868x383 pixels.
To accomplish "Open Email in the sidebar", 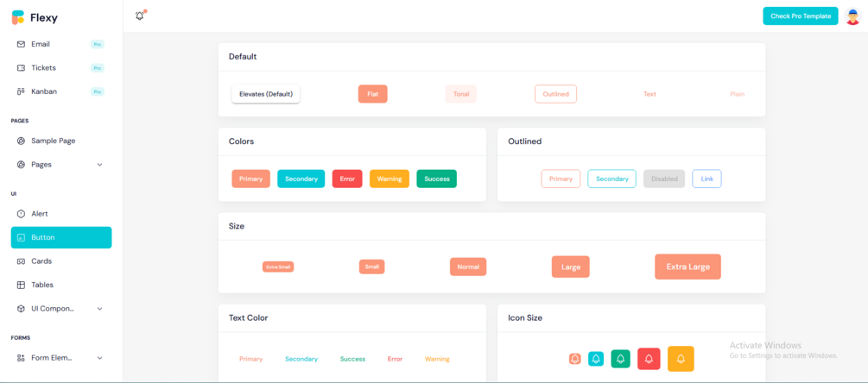I will point(61,44).
